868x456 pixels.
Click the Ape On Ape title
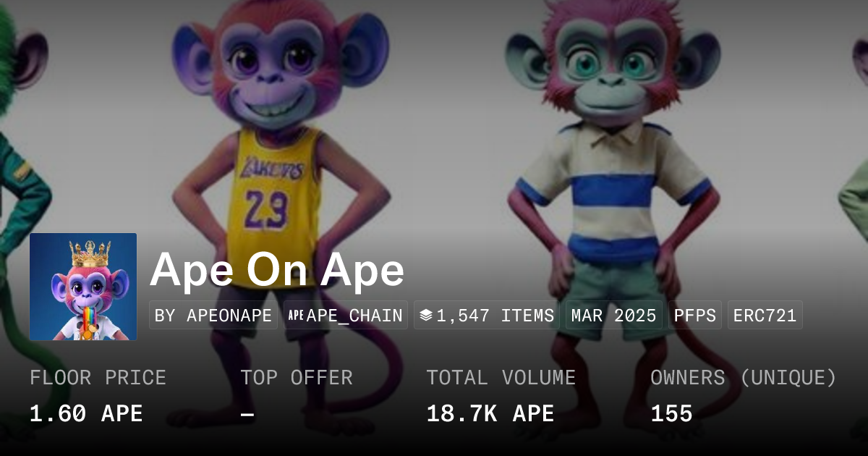[x=277, y=271]
